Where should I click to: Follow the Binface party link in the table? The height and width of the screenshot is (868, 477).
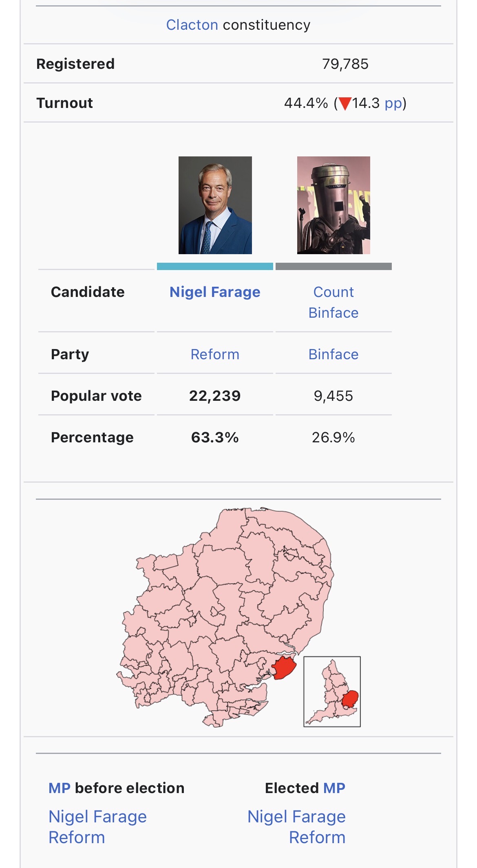pos(333,354)
